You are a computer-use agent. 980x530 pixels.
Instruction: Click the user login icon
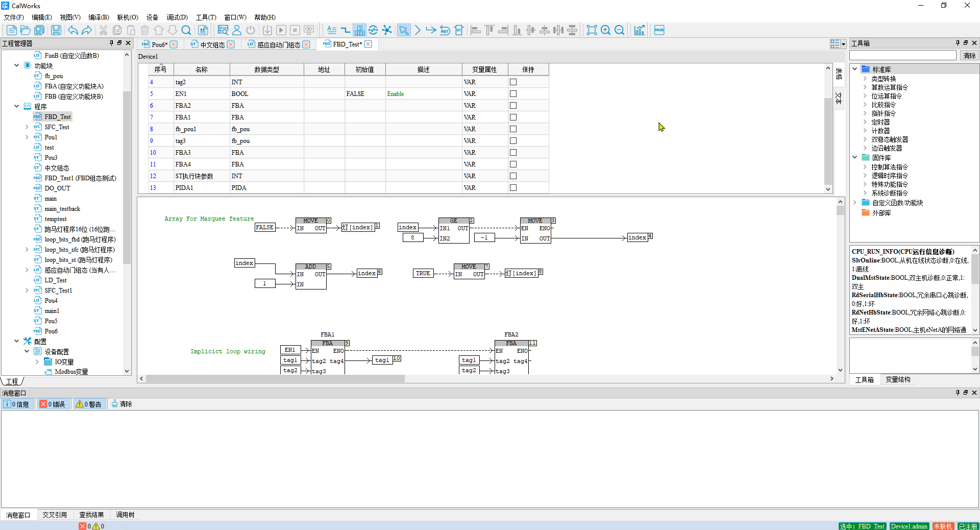(237, 30)
